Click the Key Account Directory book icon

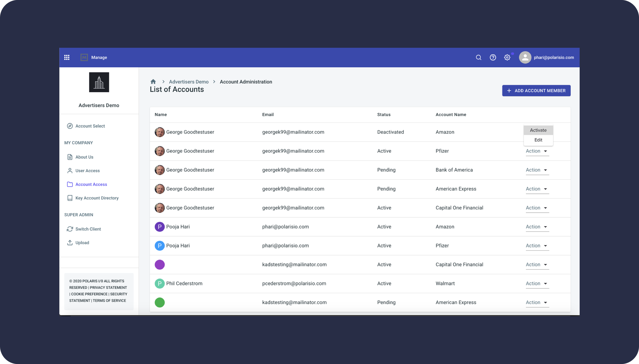[70, 198]
